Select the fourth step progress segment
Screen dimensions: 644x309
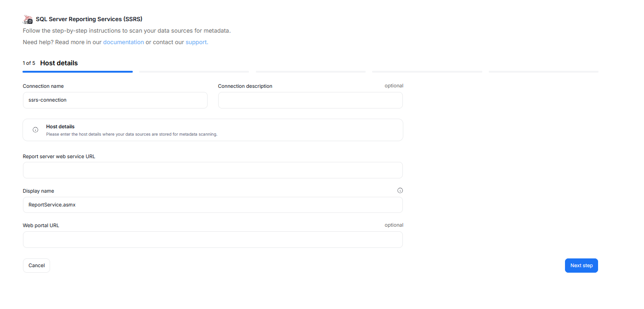pyautogui.click(x=427, y=72)
